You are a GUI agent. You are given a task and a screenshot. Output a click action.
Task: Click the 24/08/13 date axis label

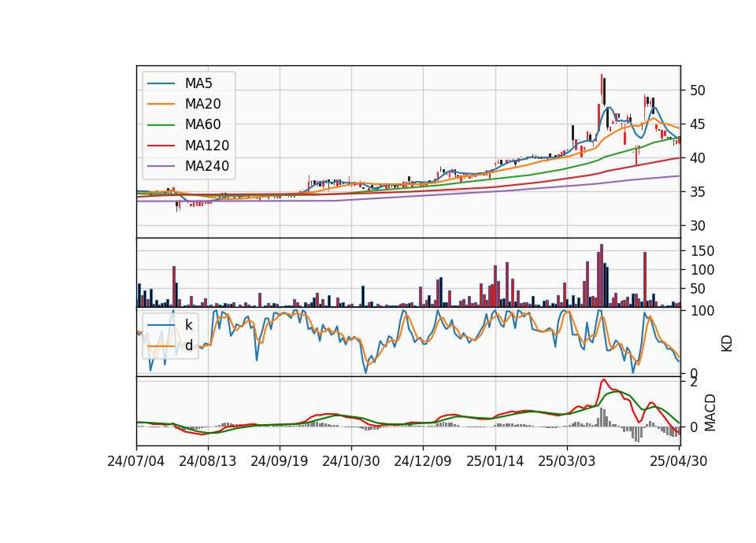(208, 461)
